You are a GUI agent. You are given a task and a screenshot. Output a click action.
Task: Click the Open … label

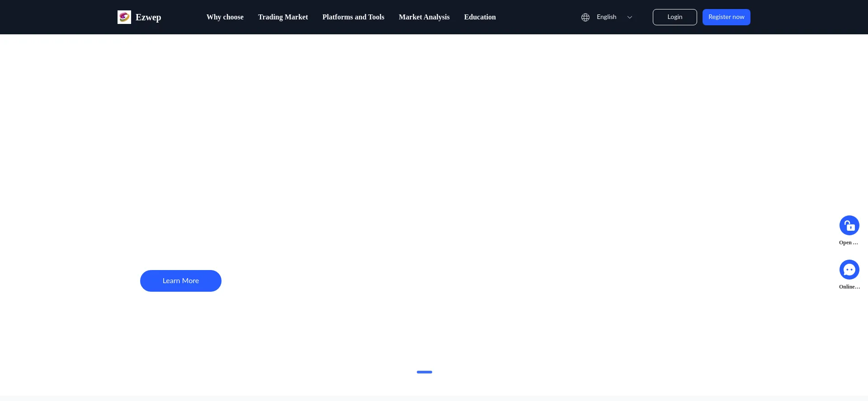[849, 242]
